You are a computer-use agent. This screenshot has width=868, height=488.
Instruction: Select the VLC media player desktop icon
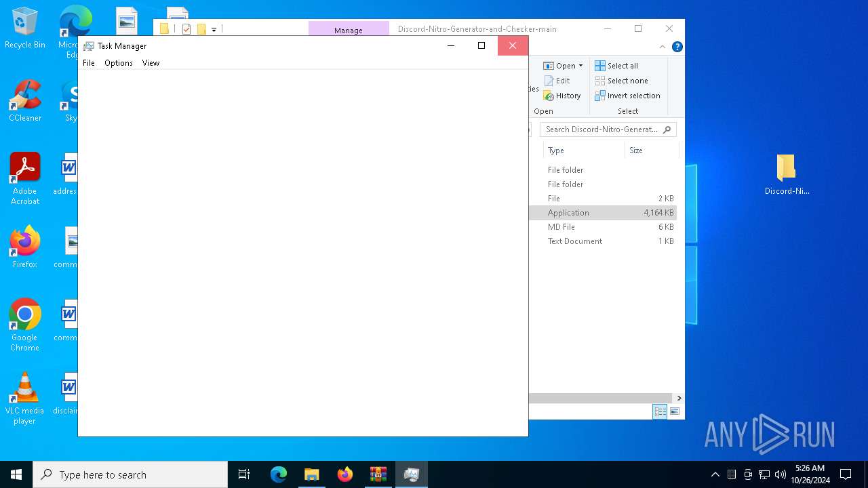click(25, 399)
